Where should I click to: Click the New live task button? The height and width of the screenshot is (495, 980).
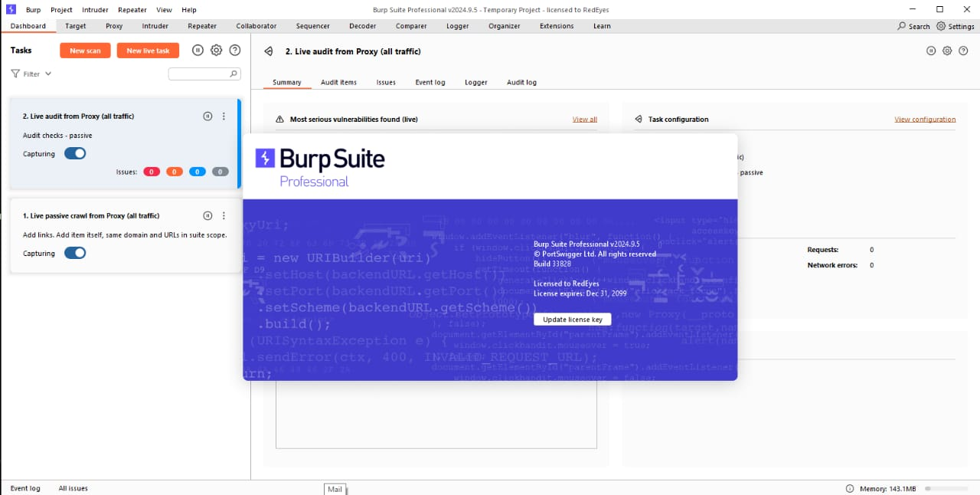[148, 51]
